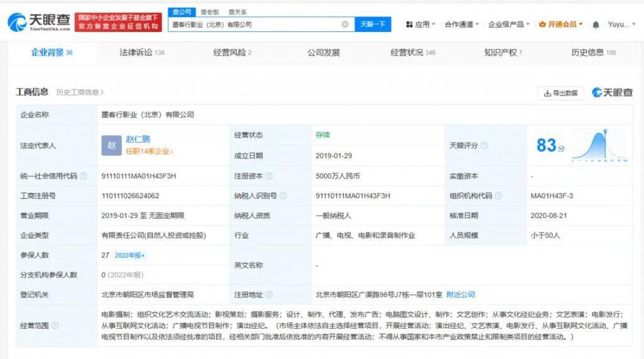The image size is (644, 359).
Task: Select the 公司发展 tab
Action: click(x=324, y=53)
